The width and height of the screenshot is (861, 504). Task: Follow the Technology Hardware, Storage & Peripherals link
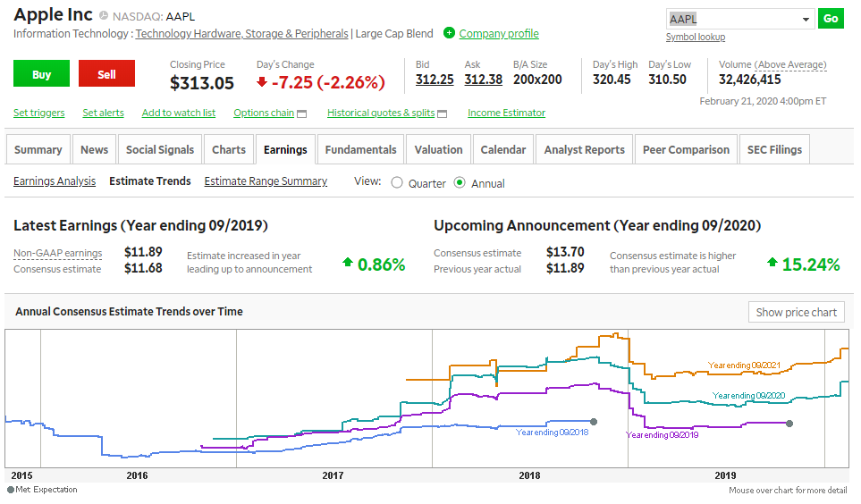241,33
